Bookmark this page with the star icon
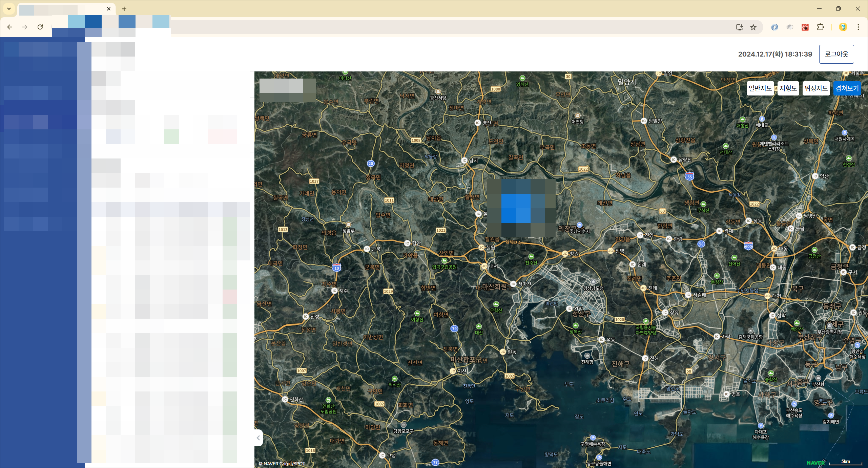868x468 pixels. (753, 27)
